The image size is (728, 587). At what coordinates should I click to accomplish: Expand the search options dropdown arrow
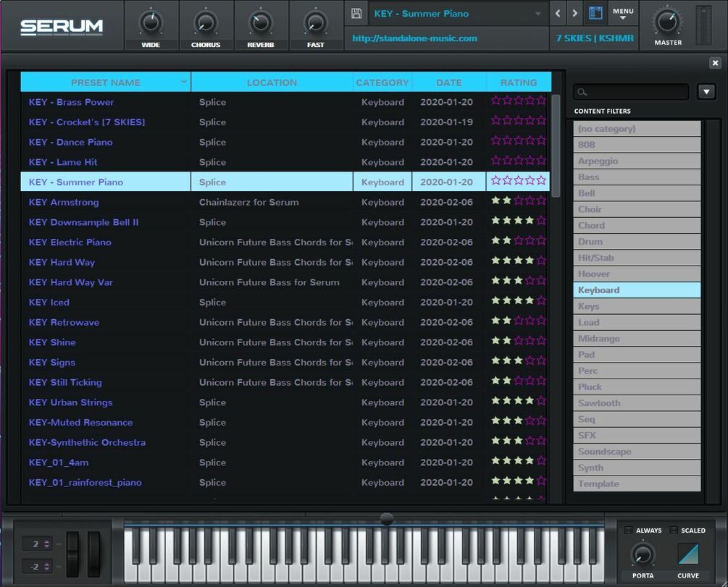706,92
